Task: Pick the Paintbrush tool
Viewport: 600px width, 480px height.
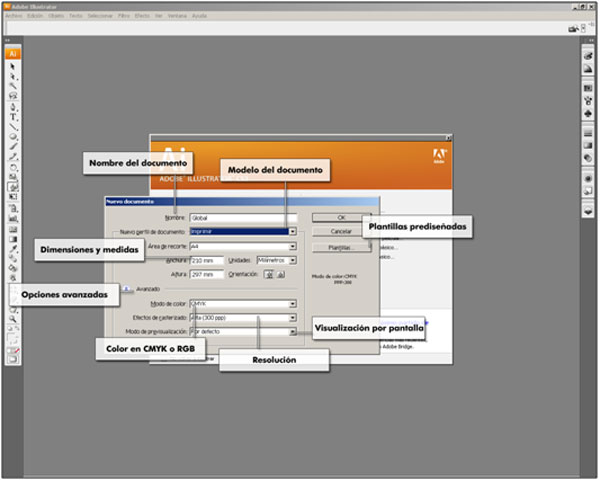Action: point(13,147)
